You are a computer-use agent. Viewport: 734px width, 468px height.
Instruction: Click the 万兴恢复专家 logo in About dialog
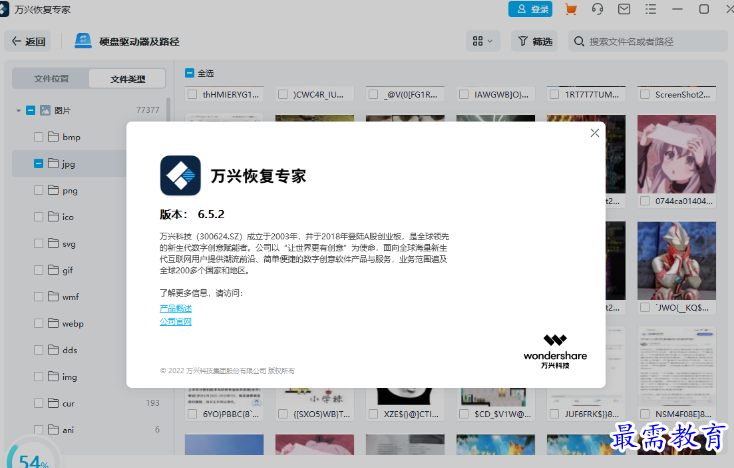pos(180,176)
